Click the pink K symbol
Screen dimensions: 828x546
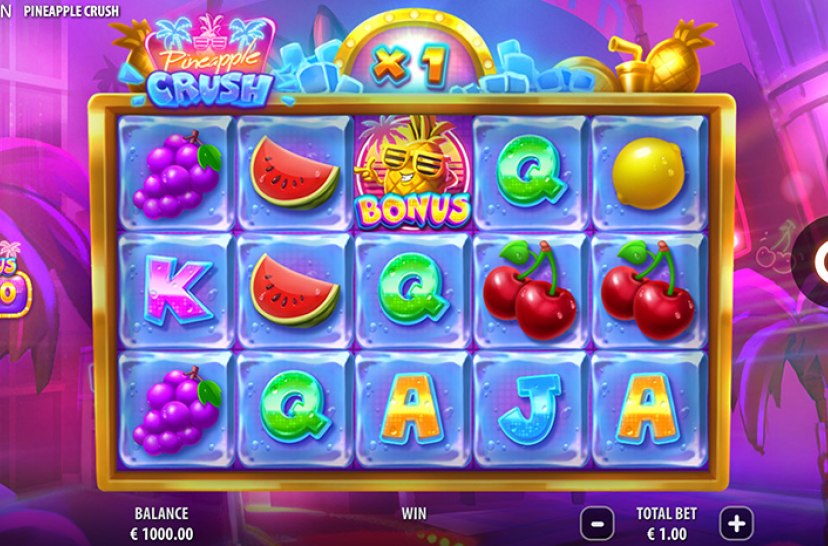[x=178, y=291]
